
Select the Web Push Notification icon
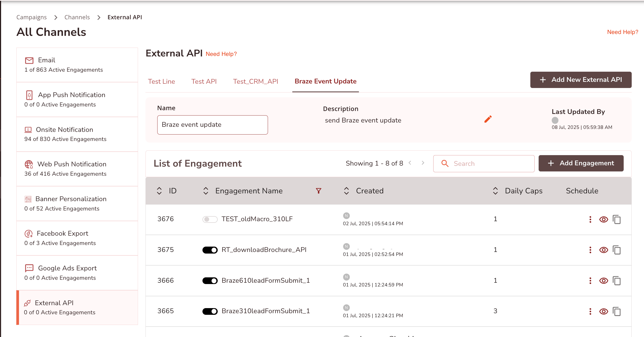(x=29, y=164)
